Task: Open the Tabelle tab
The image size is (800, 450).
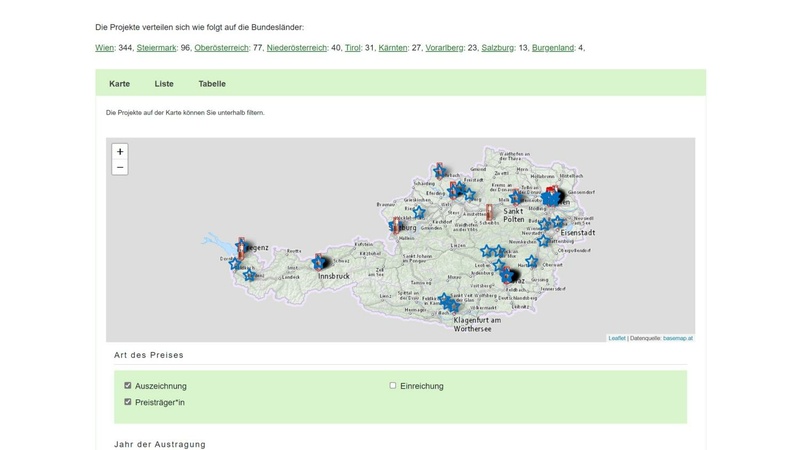Action: (212, 84)
